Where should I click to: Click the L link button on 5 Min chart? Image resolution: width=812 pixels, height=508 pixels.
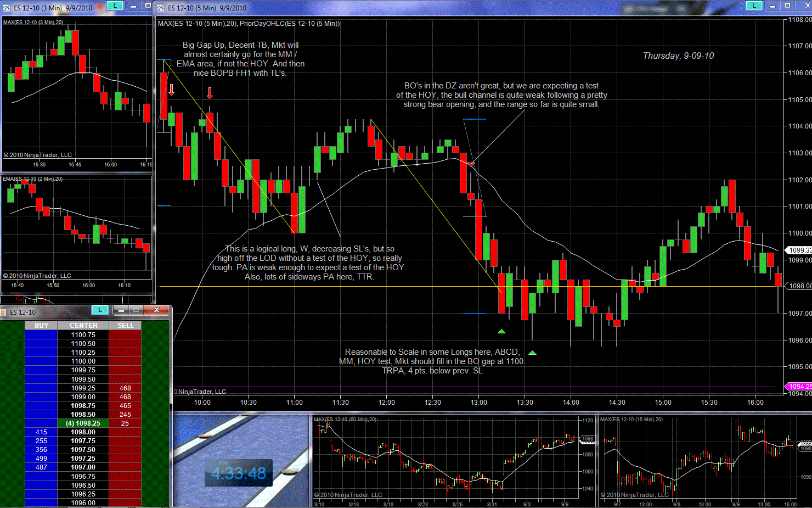coord(754,6)
